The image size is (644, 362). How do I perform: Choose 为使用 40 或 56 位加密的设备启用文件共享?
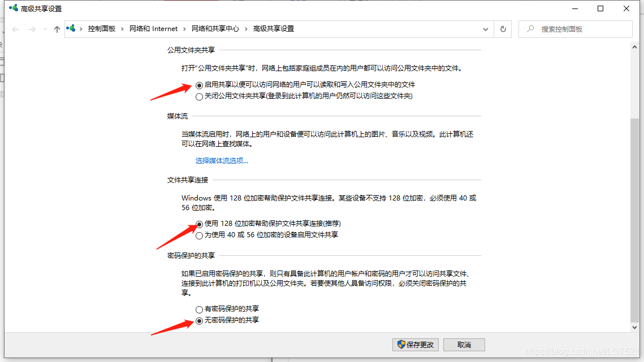point(199,235)
